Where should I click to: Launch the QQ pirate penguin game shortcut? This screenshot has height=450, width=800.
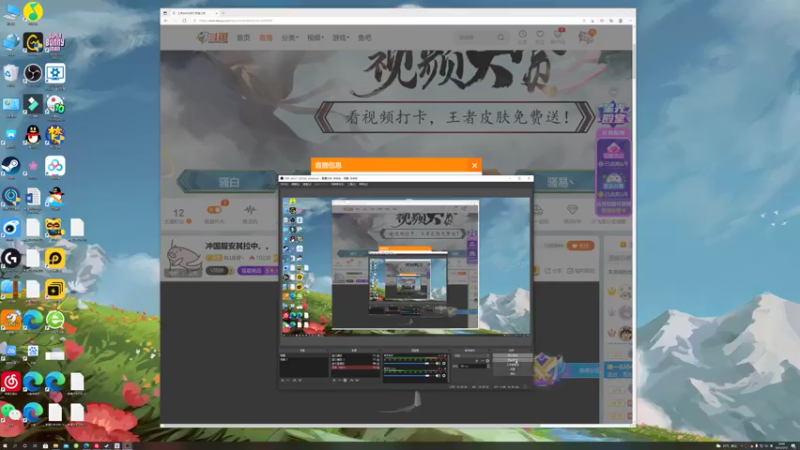tap(55, 197)
